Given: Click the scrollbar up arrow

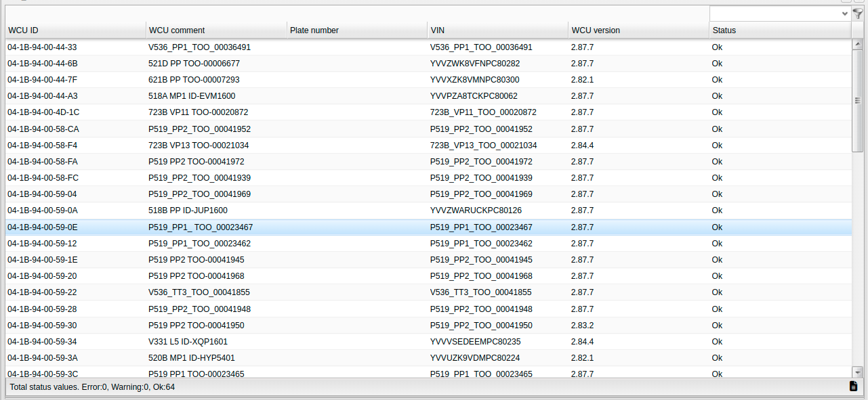Looking at the screenshot, I should coord(857,44).
